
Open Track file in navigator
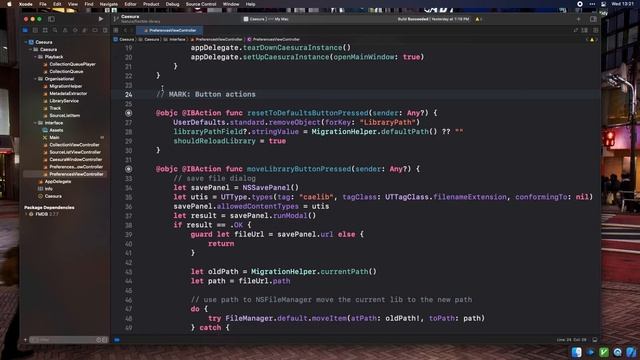tap(55, 108)
